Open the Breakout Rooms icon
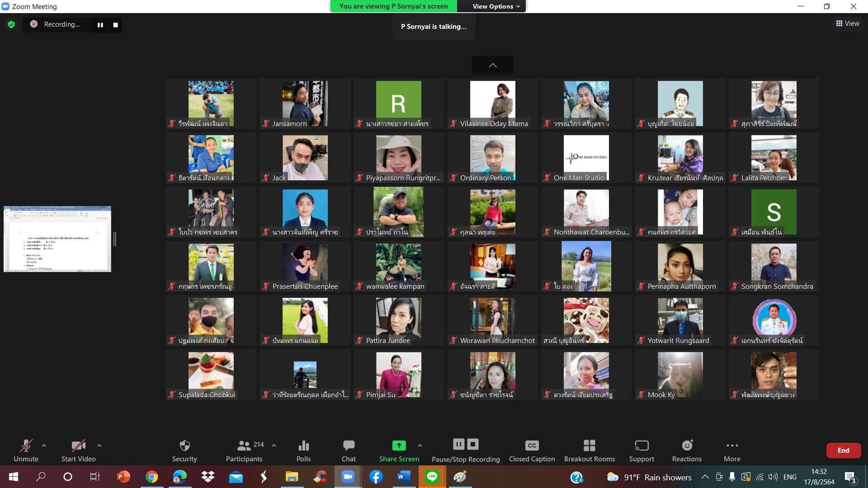This screenshot has height=488, width=868. [x=589, y=446]
